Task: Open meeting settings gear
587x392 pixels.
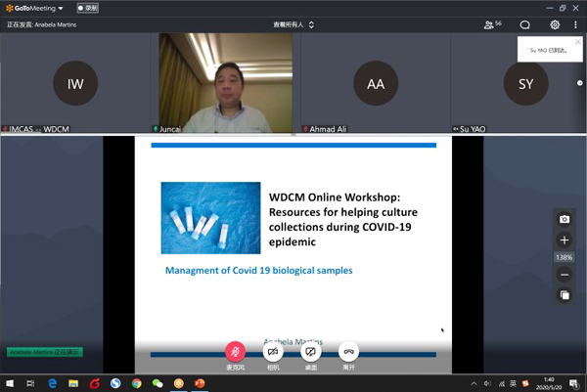Action: click(x=555, y=24)
